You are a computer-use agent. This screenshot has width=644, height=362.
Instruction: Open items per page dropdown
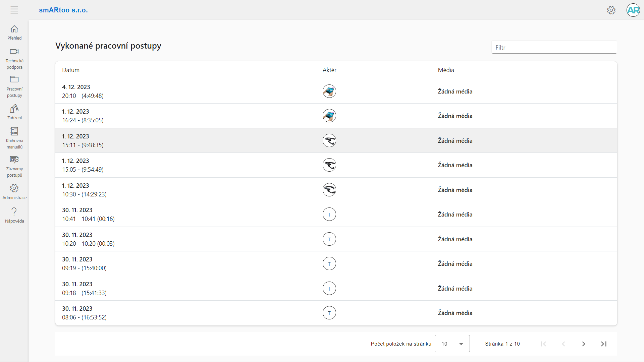(x=452, y=344)
